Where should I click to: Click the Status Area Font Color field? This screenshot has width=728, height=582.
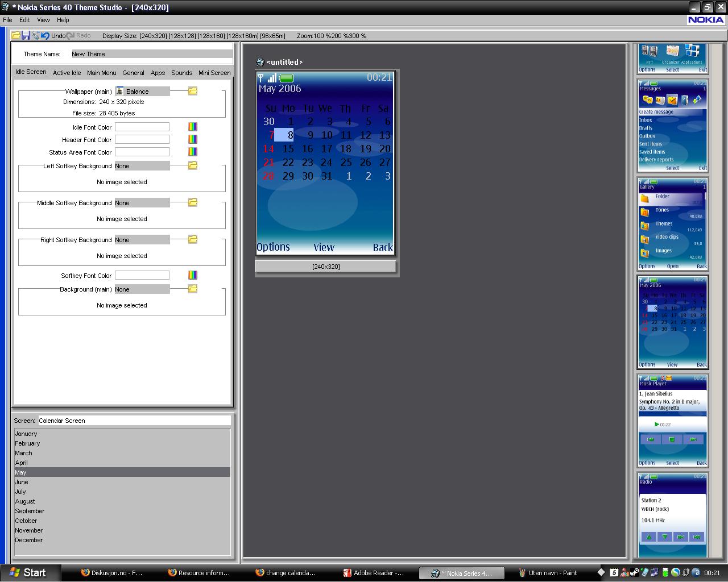tap(142, 152)
